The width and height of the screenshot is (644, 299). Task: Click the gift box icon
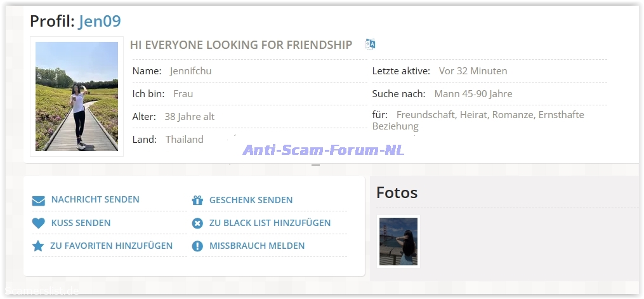[197, 201]
